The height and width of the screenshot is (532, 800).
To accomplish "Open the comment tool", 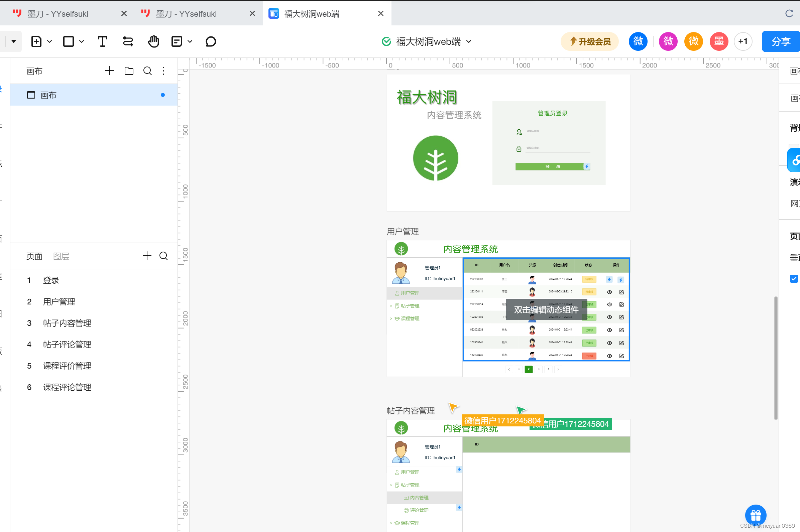I will tap(211, 41).
